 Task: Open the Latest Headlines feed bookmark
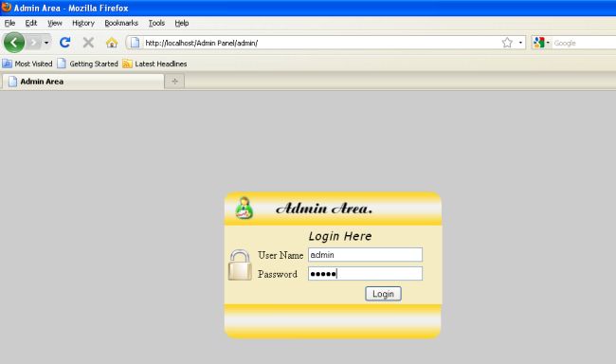[154, 64]
